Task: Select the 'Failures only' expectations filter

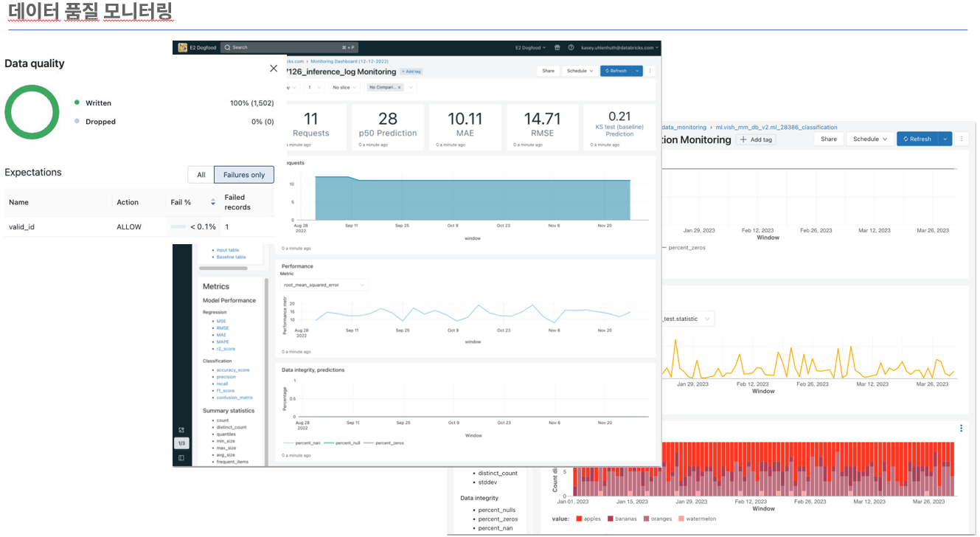Action: [x=244, y=175]
